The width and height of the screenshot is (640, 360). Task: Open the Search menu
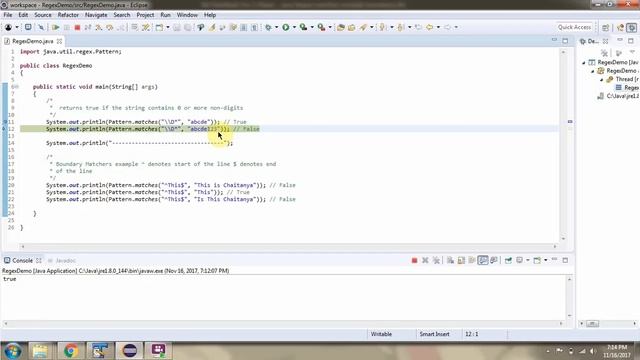(x=122, y=15)
